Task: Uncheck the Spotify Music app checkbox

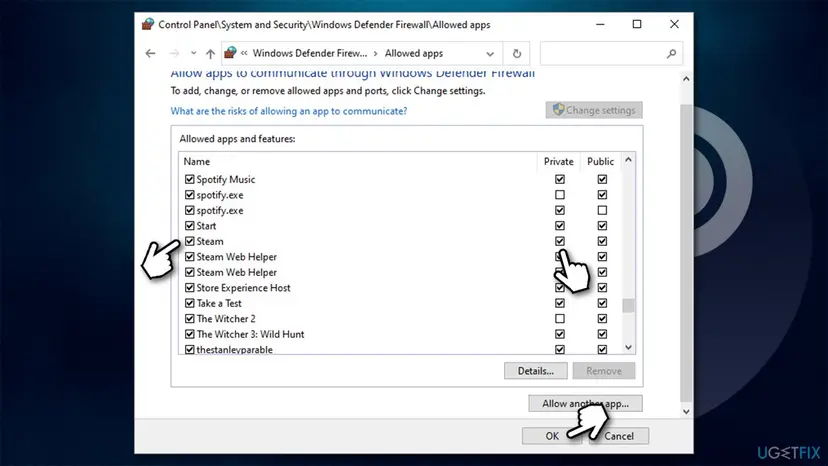Action: (x=190, y=180)
